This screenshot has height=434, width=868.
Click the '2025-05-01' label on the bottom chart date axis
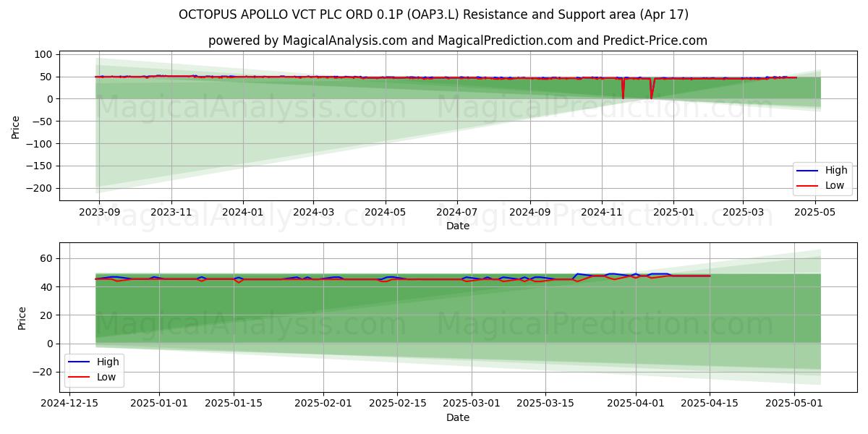794,404
